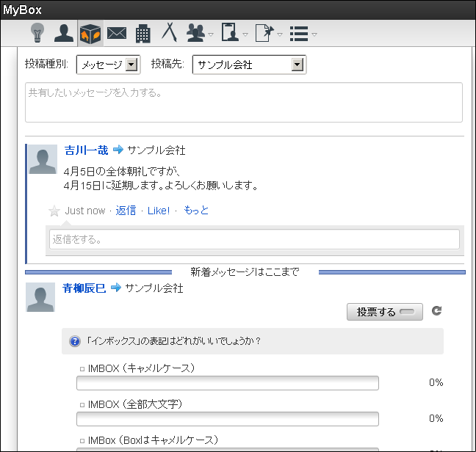Screen dimensions: 476x452
Task: Click サンプル会社 text after 青柳辰巳
Action: coord(154,288)
